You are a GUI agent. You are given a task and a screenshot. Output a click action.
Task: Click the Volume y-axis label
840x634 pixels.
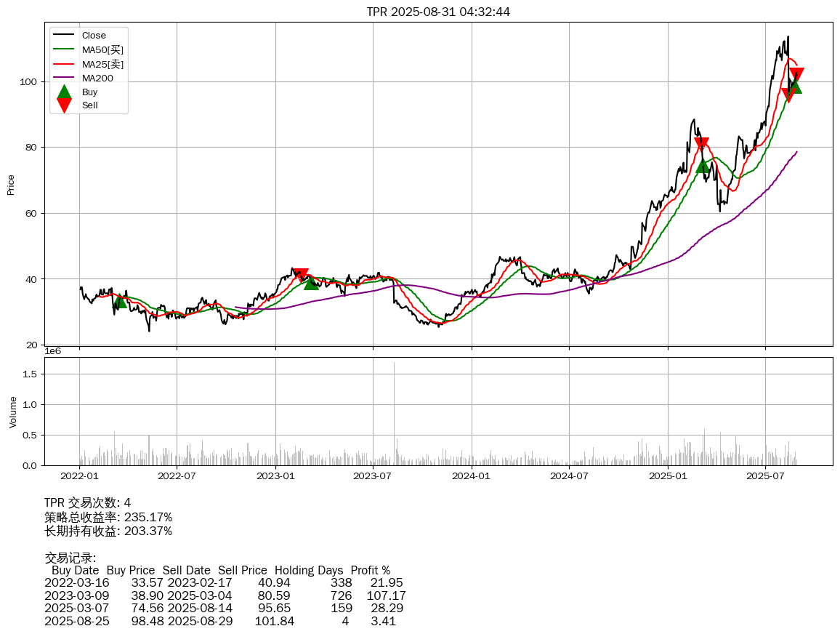pyautogui.click(x=12, y=412)
